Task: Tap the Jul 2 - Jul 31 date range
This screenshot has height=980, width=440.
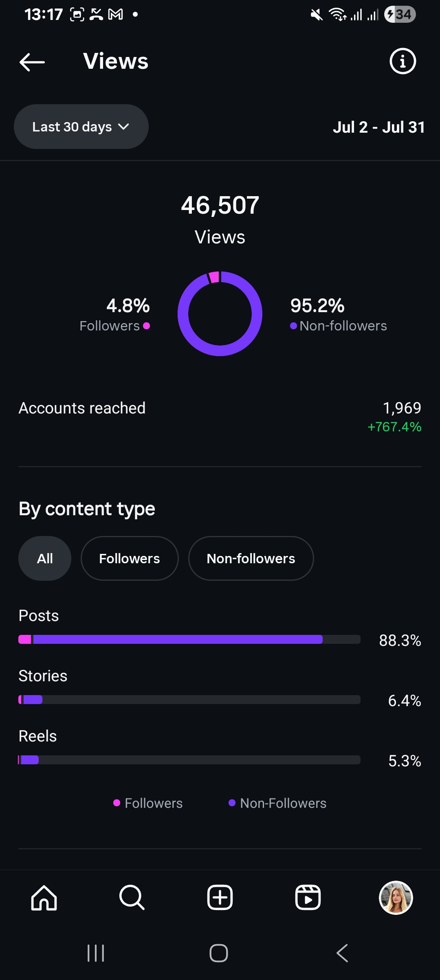Action: (378, 127)
